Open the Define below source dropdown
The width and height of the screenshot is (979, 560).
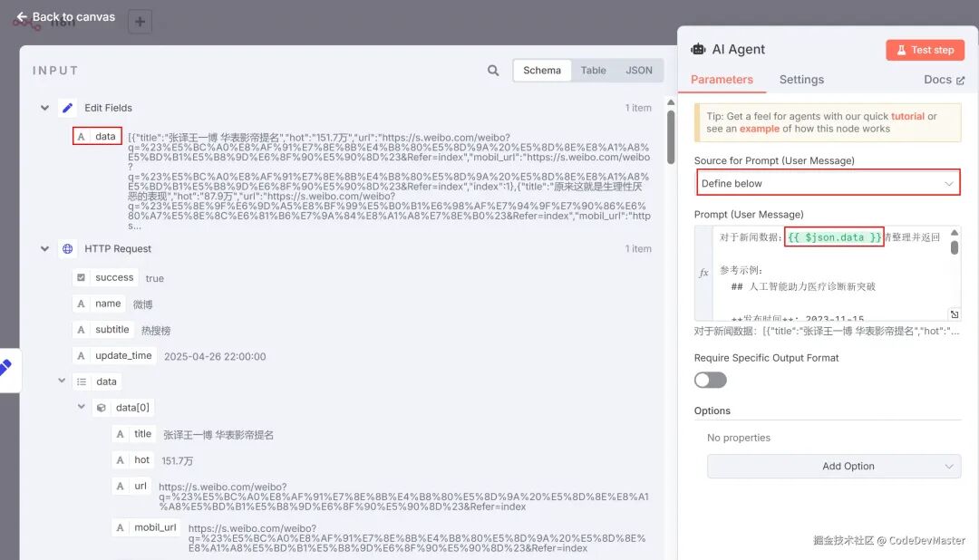tap(827, 181)
